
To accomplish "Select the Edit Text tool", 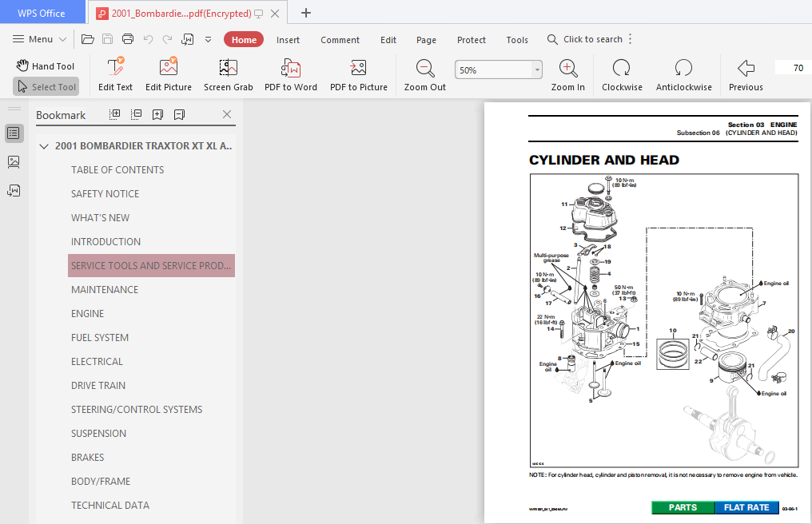I will click(x=115, y=74).
